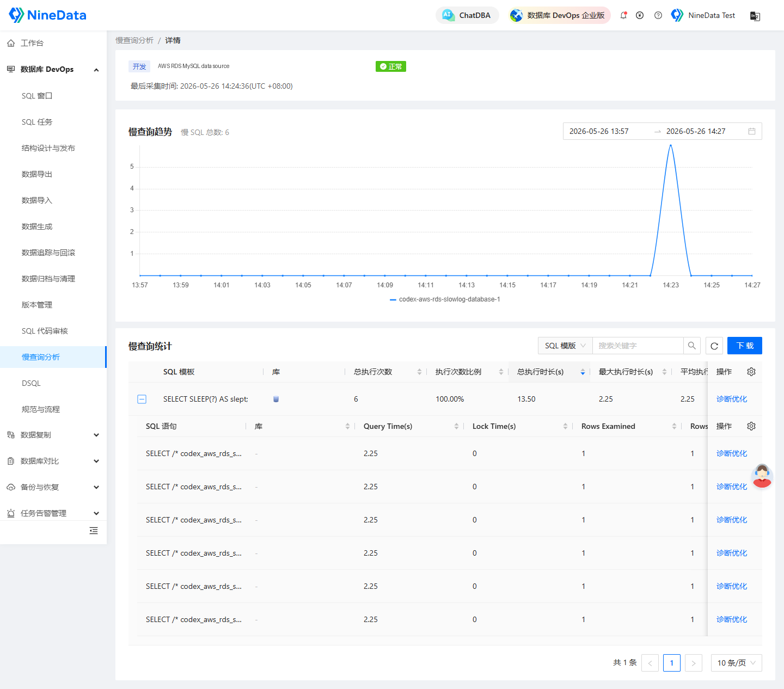
Task: Click the 13.50 total duration cell
Action: coord(526,399)
